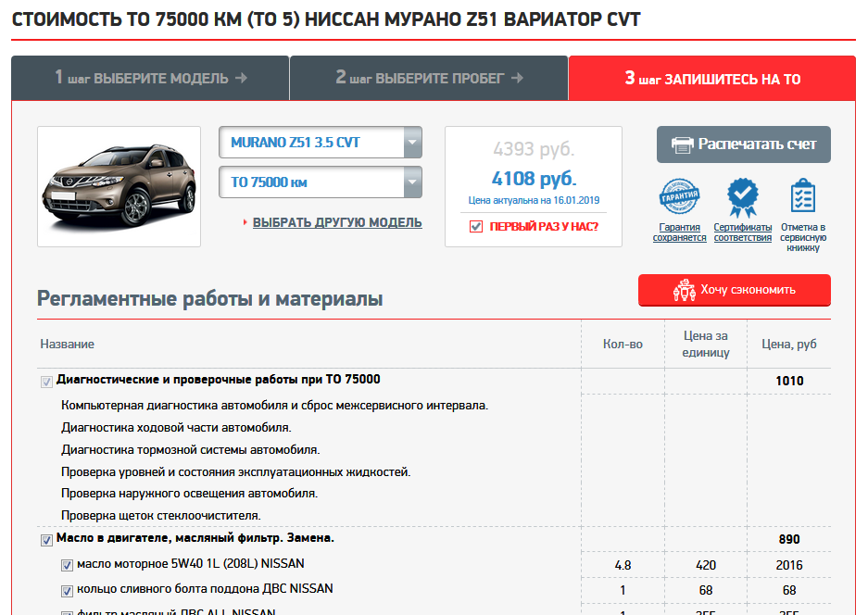868x615 pixels.
Task: Click the 890 price for oil replacement
Action: pos(789,539)
